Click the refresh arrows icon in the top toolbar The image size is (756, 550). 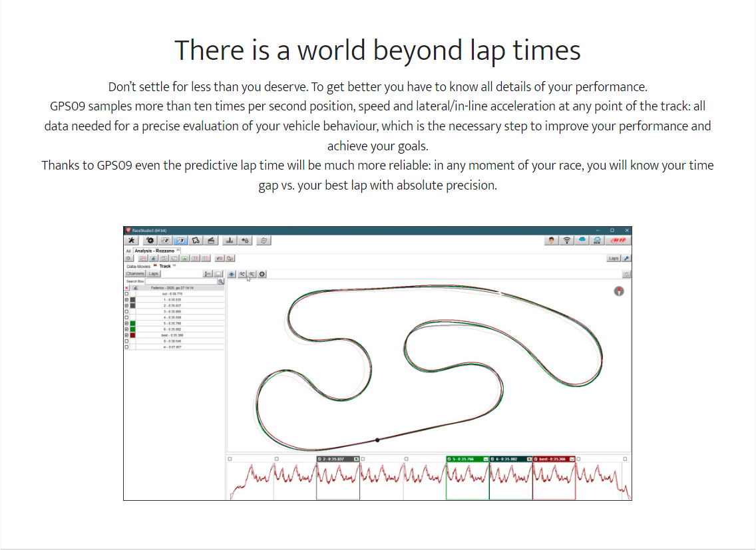pyautogui.click(x=264, y=240)
